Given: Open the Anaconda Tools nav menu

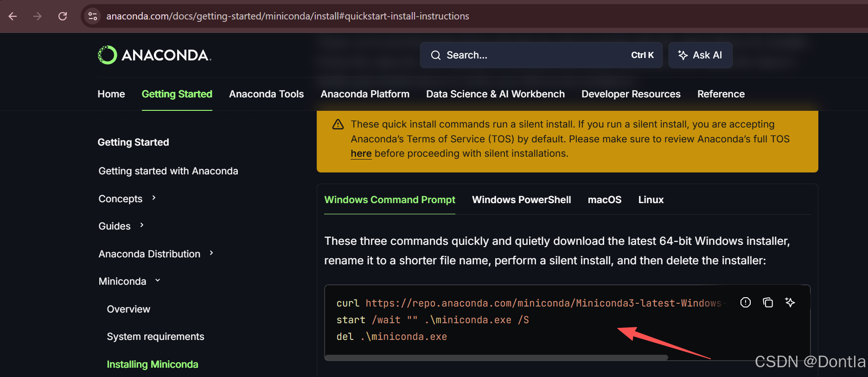Looking at the screenshot, I should point(267,94).
